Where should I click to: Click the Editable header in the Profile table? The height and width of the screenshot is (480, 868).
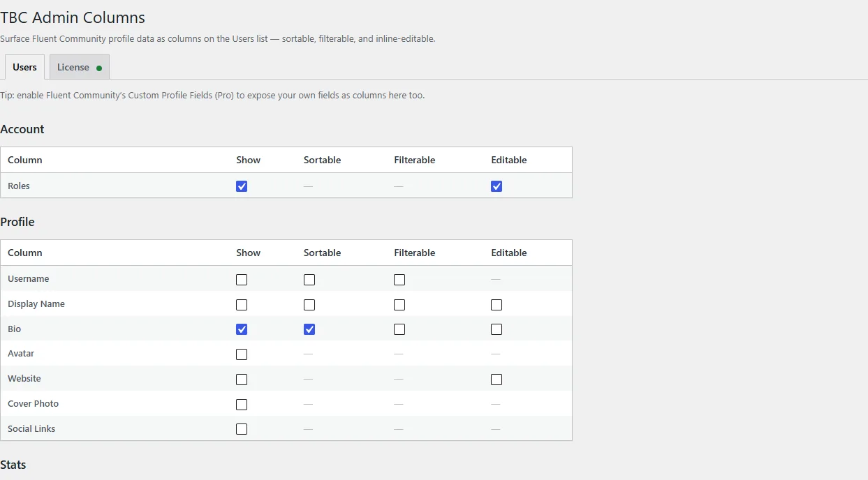point(508,253)
